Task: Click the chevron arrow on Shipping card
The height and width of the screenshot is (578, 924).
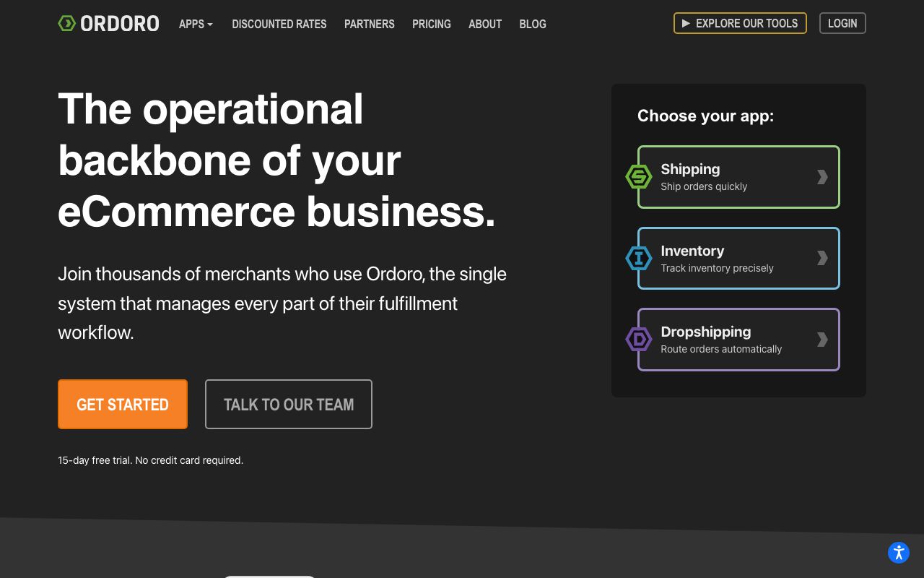Action: [821, 177]
